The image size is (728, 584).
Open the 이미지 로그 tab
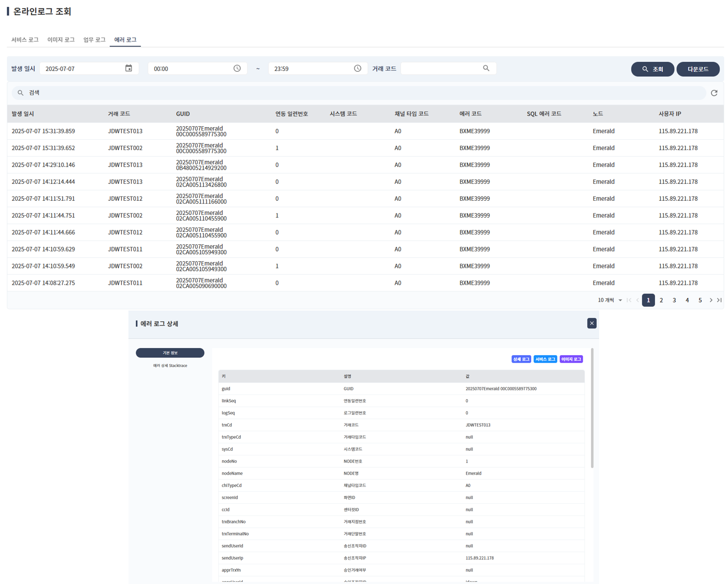click(x=61, y=40)
